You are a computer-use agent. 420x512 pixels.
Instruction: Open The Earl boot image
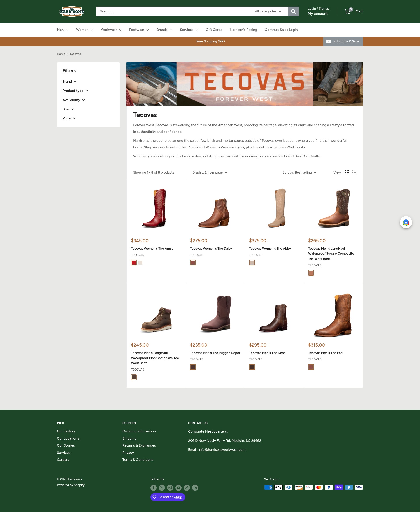coord(333,315)
